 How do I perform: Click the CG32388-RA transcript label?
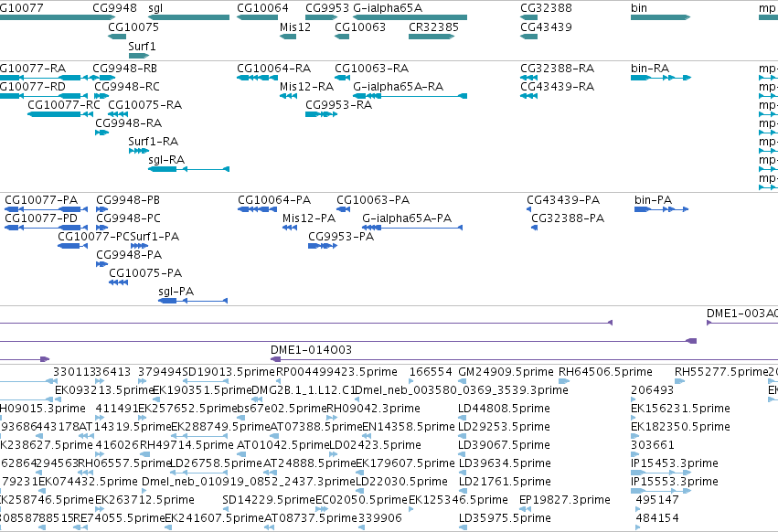click(557, 68)
